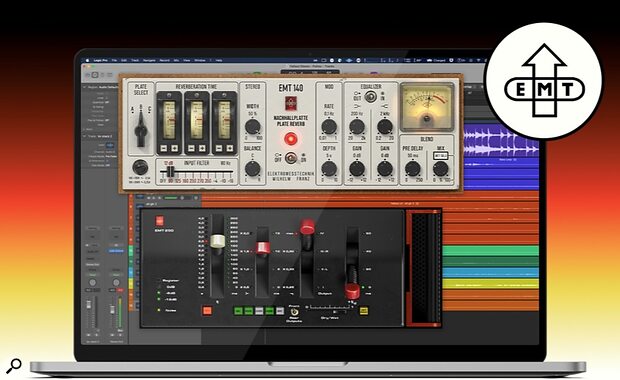
Task: Increase first reverberation time with plus button
Action: (x=174, y=149)
